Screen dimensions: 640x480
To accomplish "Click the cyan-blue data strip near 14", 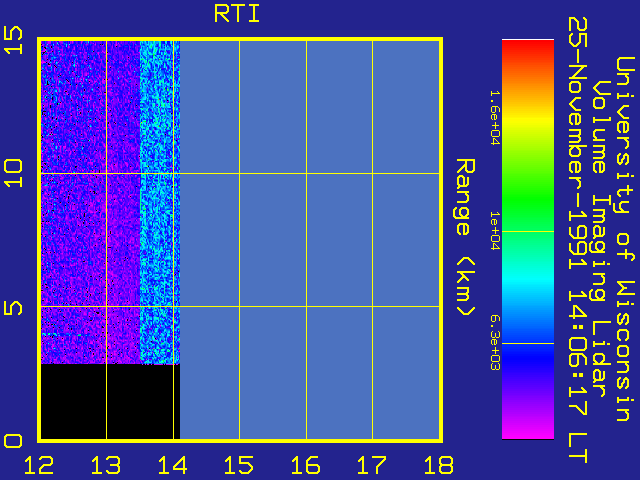I will tap(160, 202).
